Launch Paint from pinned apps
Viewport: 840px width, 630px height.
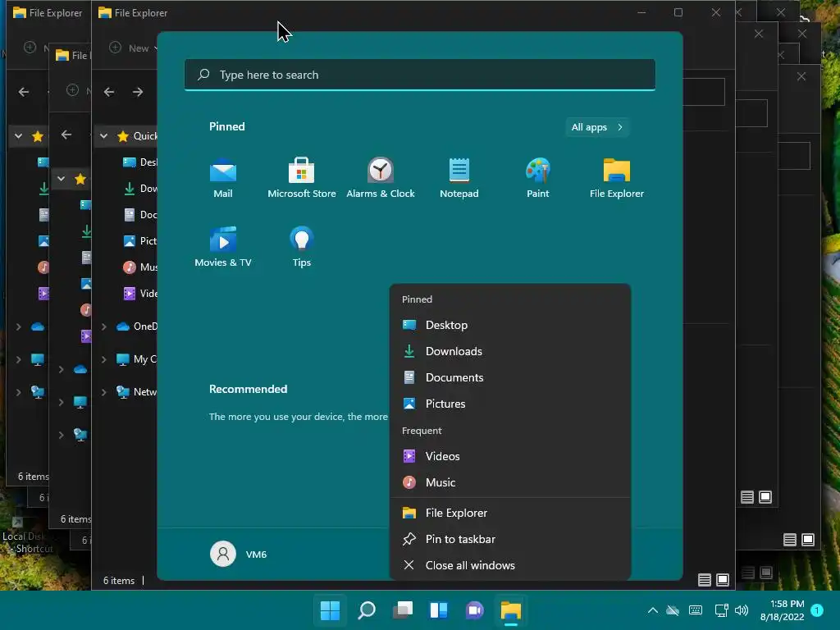pos(538,178)
